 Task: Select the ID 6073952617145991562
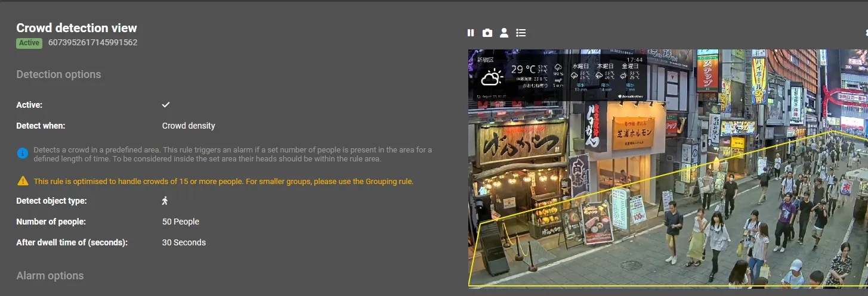(92, 43)
